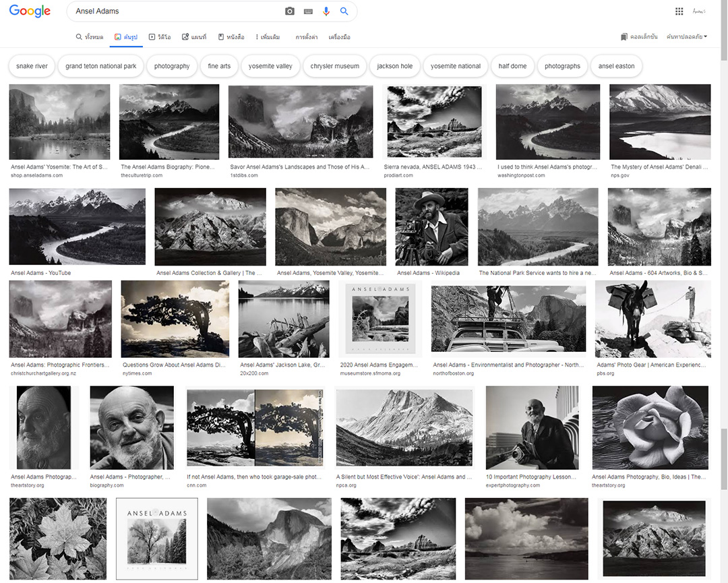Start voice search with the microphone
The height and width of the screenshot is (583, 728).
pyautogui.click(x=326, y=11)
